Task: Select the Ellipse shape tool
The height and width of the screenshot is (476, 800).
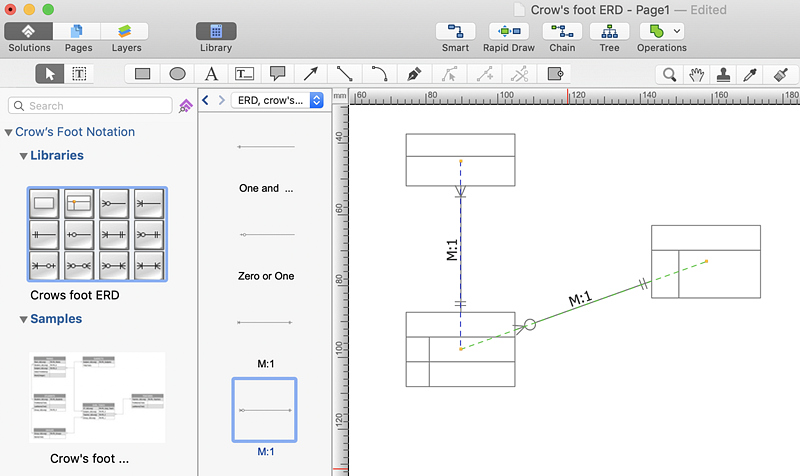Action: 177,73
